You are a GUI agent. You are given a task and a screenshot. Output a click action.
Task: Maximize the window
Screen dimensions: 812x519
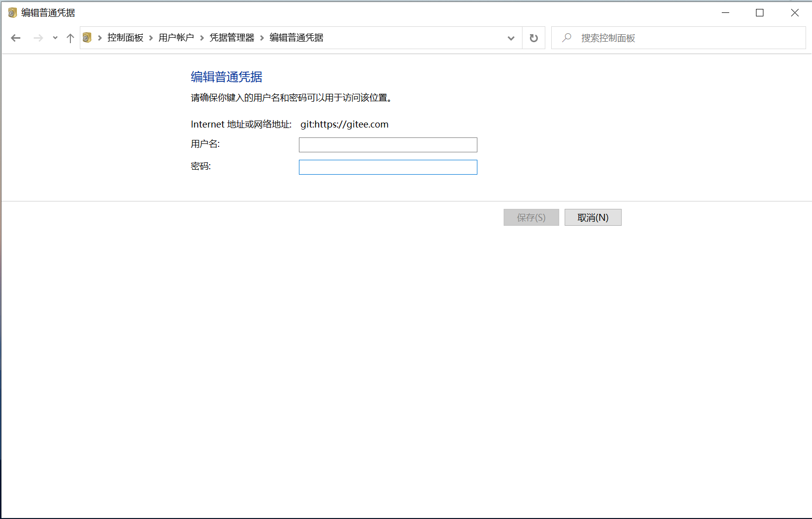[x=759, y=13]
